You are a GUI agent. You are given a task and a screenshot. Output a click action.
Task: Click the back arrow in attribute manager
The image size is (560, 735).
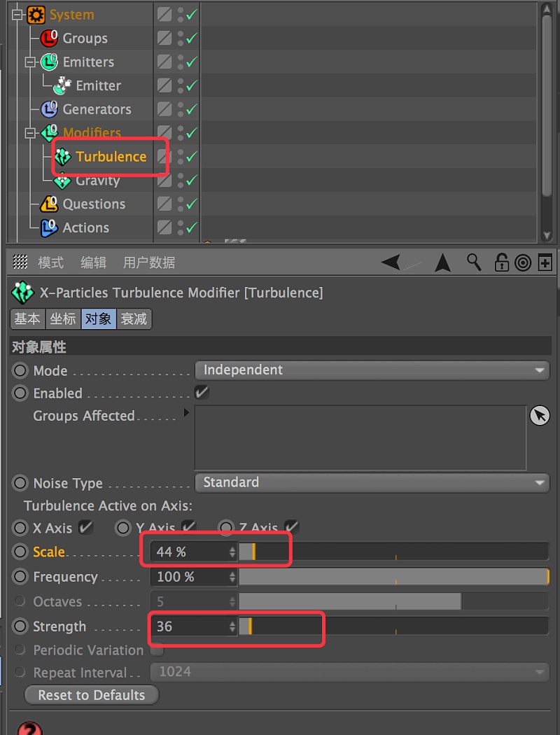[391, 262]
